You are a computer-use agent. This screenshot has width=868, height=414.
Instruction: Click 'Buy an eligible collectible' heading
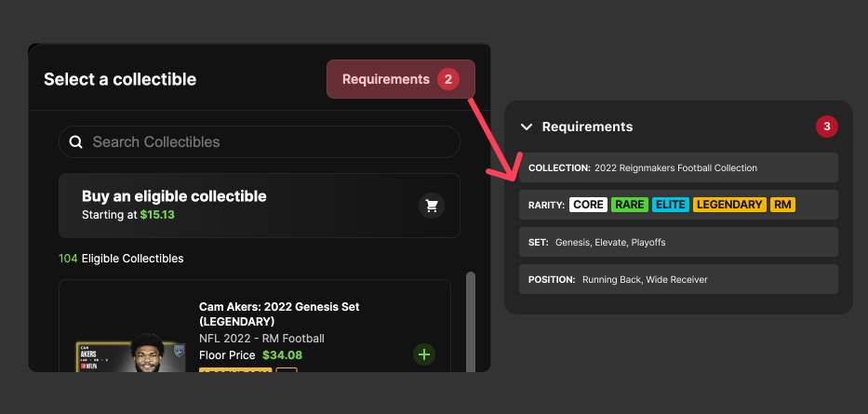174,196
